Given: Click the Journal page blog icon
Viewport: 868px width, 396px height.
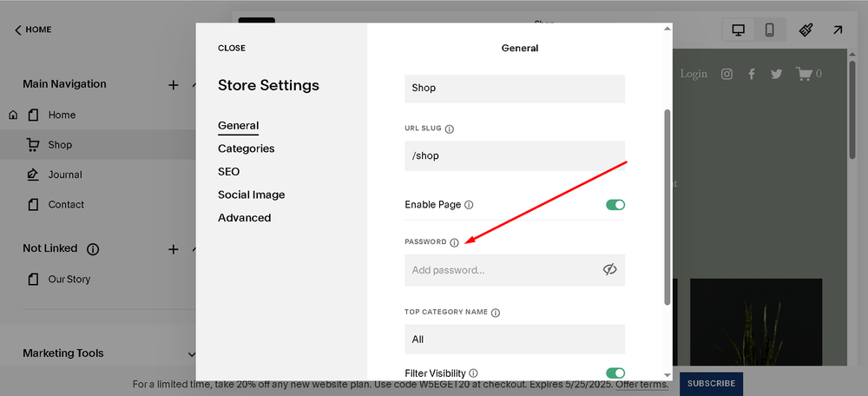Looking at the screenshot, I should pyautogui.click(x=33, y=175).
